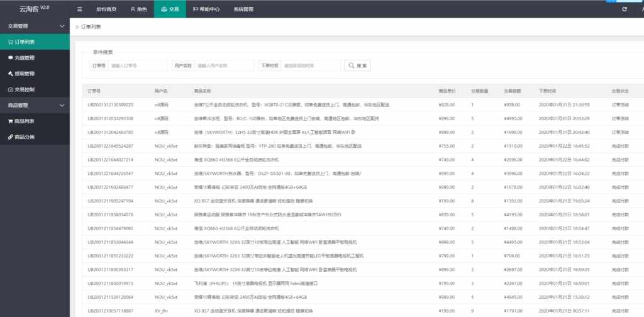Click the SKYWORTH 32H5 product name

pyautogui.click(x=275, y=132)
